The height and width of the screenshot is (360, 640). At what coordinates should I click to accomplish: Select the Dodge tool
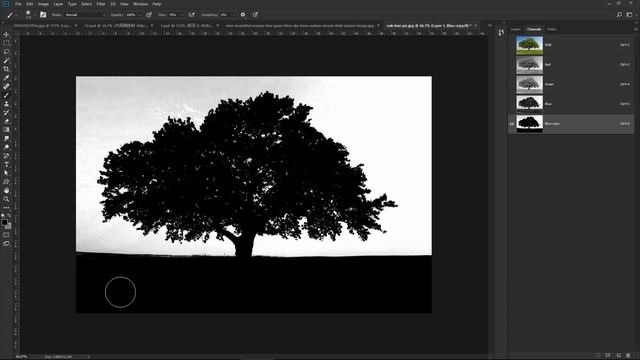6,147
